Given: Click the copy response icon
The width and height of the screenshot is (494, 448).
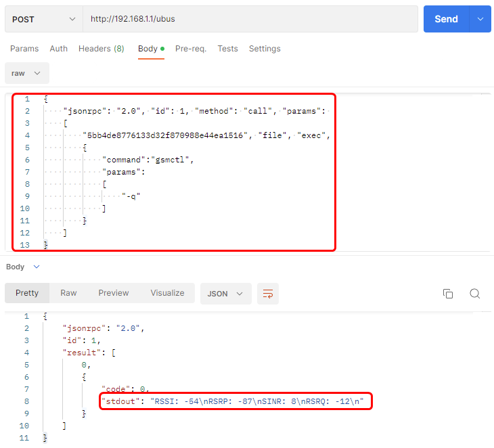Looking at the screenshot, I should click(x=447, y=294).
